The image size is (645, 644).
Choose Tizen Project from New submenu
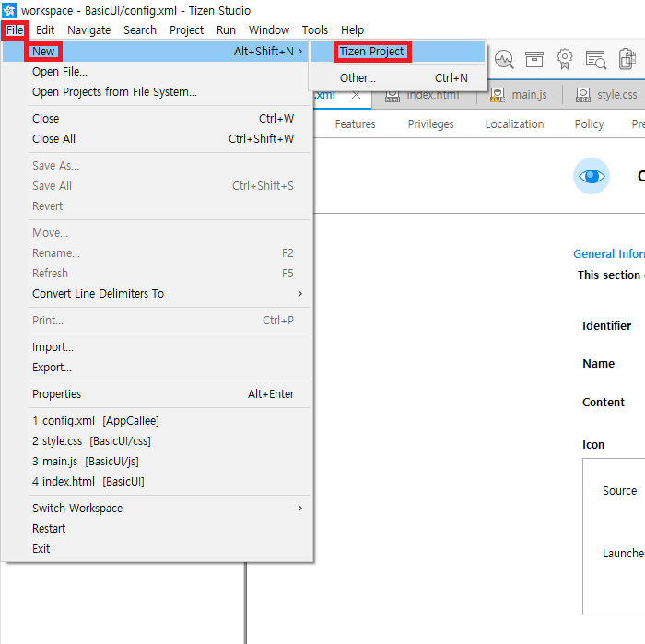(397, 52)
